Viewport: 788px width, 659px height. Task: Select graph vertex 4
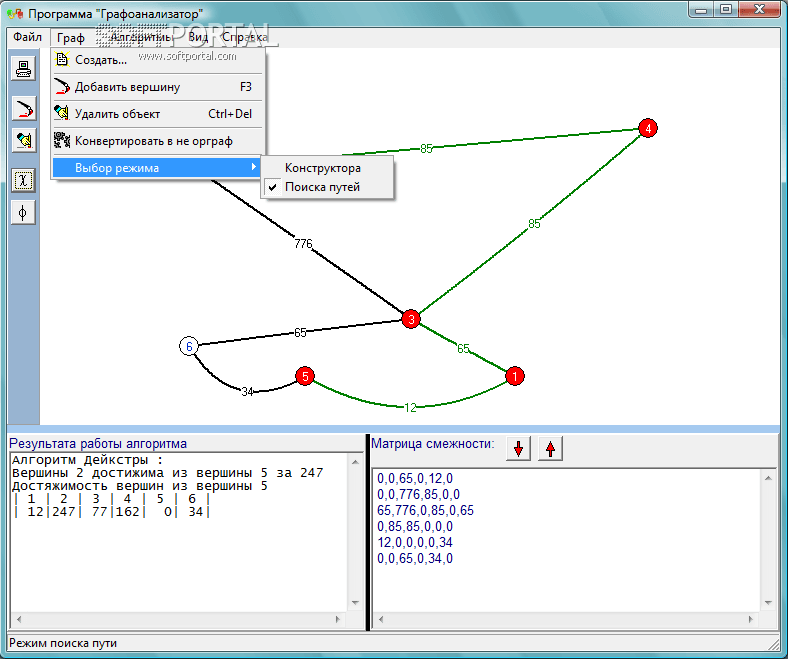click(x=648, y=129)
